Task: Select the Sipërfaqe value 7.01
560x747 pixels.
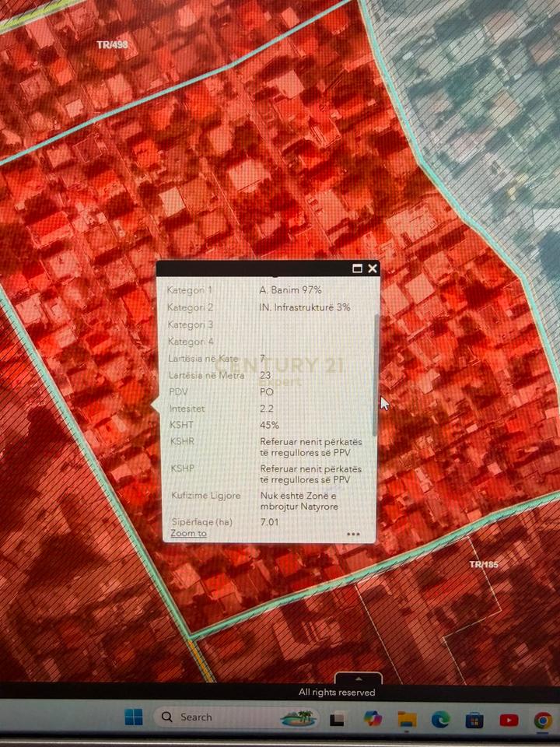Action: [x=270, y=521]
